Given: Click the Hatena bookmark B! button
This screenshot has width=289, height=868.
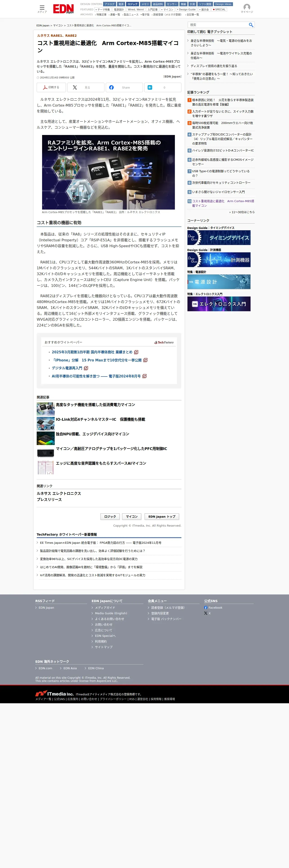Looking at the screenshot, I should coord(163,87).
